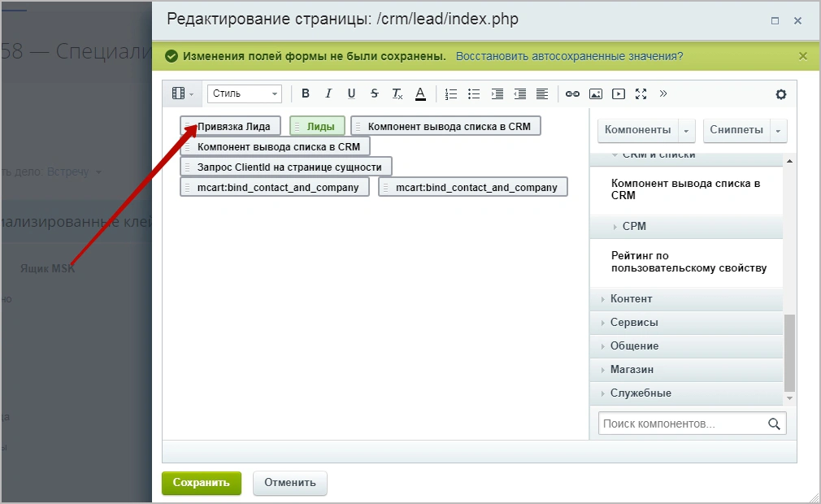Open dropdown arrow next to Сниппеты
The image size is (821, 504).
(779, 130)
